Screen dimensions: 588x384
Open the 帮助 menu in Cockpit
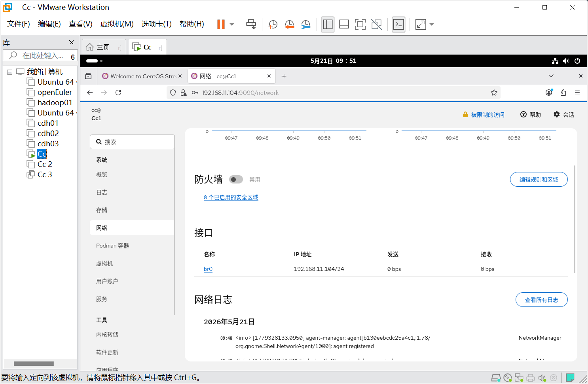click(x=531, y=115)
